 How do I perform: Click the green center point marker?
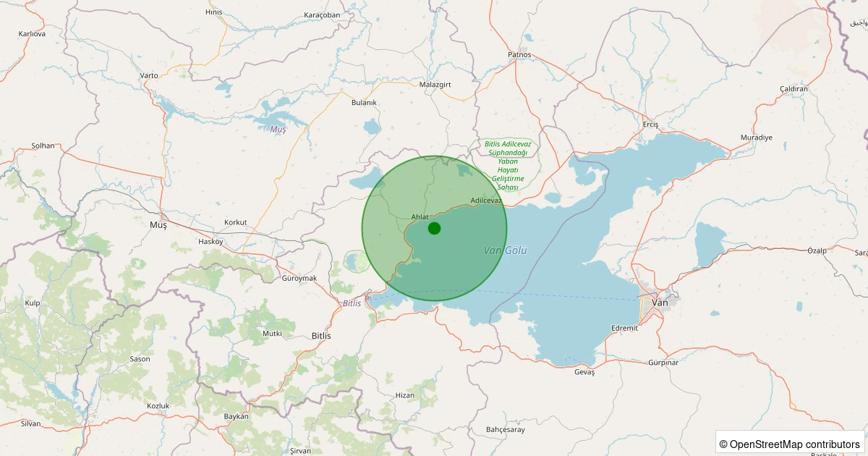tap(434, 228)
